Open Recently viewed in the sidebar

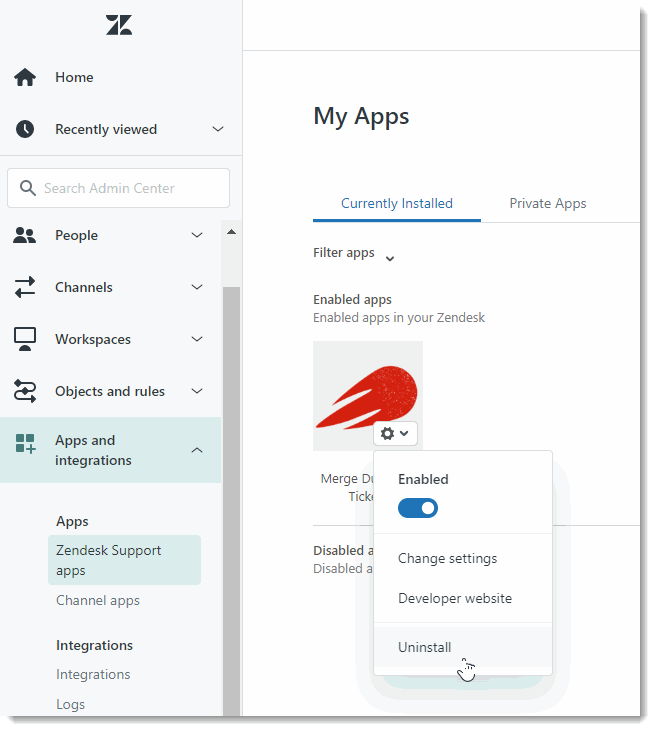[106, 129]
